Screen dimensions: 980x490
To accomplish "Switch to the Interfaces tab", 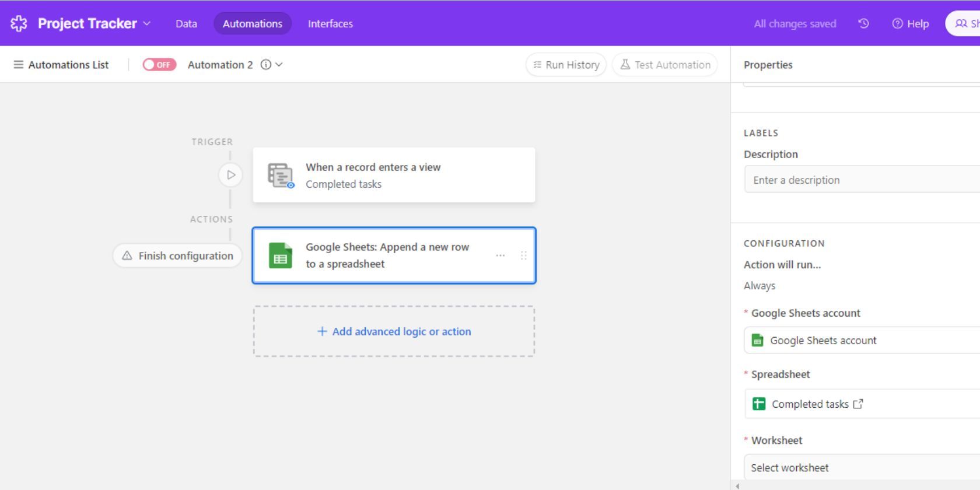I will point(330,24).
